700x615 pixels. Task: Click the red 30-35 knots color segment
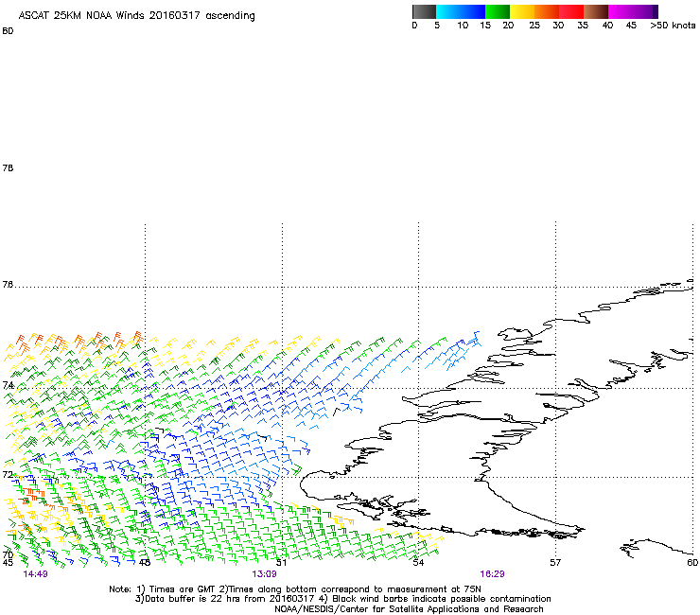tap(571, 11)
